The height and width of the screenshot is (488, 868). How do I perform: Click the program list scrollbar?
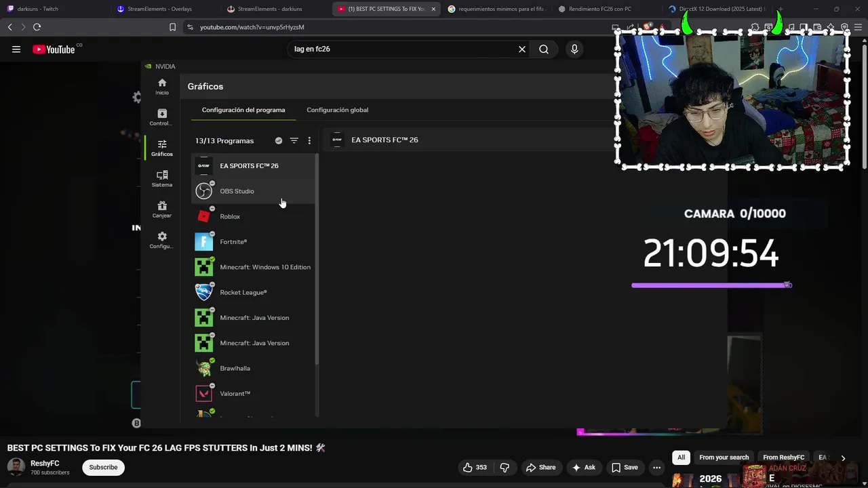pyautogui.click(x=317, y=258)
